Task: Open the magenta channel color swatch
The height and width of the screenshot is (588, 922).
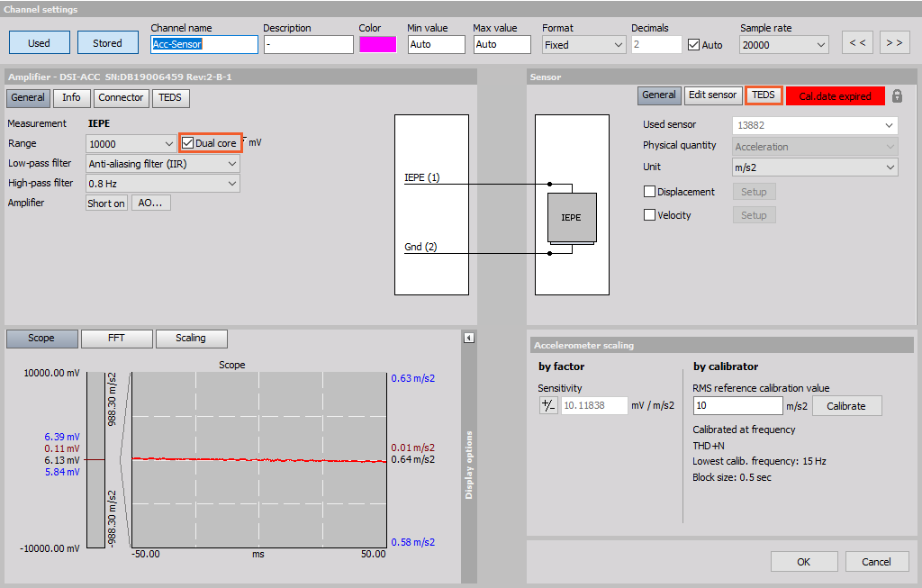Action: [377, 45]
